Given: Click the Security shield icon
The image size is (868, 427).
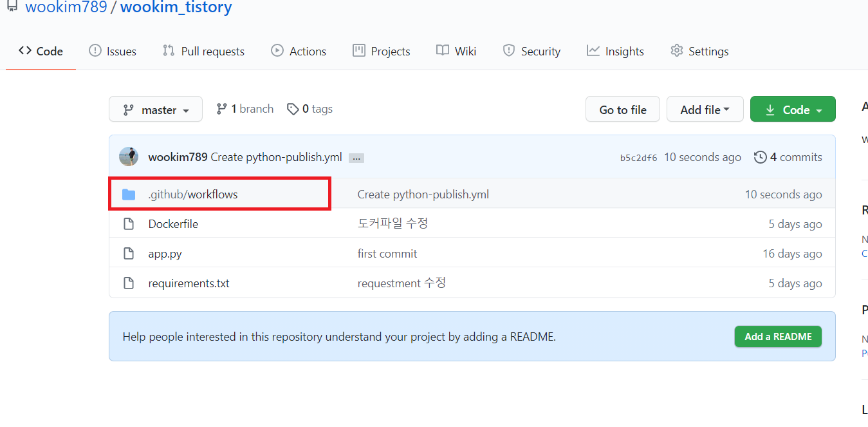Looking at the screenshot, I should coord(509,50).
